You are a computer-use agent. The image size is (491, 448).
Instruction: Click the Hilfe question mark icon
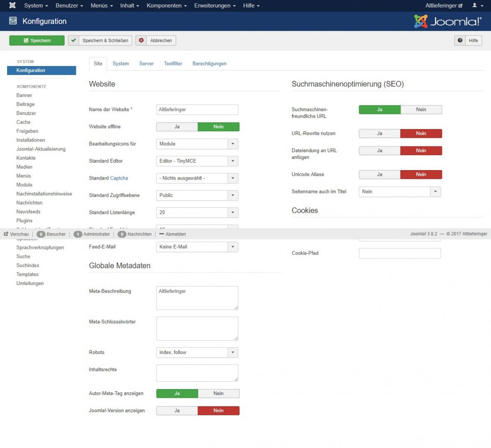[460, 40]
